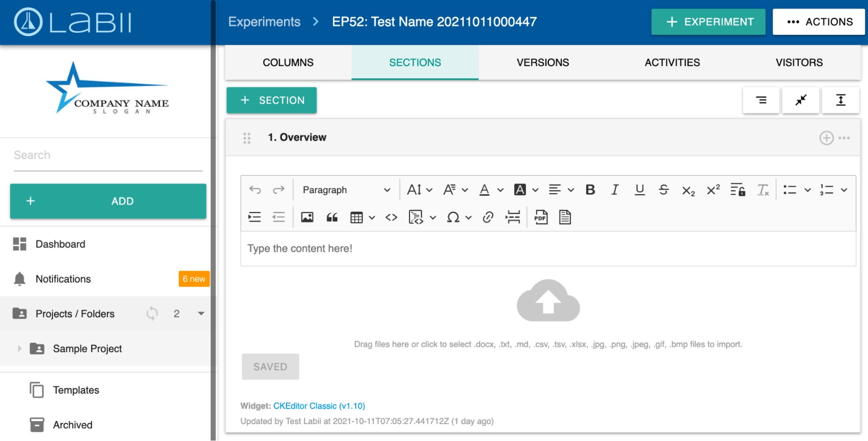Click the block quote icon
Screen dimensions: 868x441
332,217
